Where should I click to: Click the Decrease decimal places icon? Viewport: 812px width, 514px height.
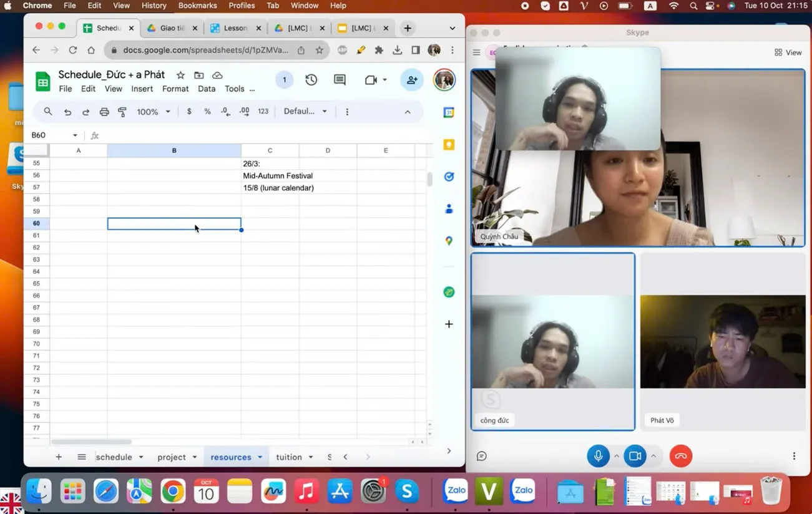tap(225, 111)
